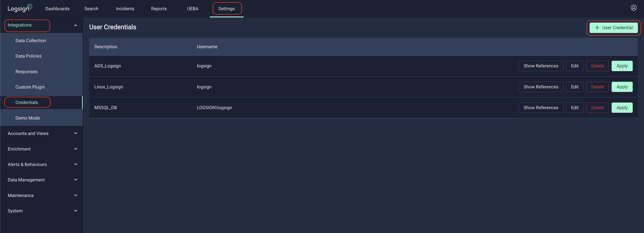Show References for Linux_Logsign
This screenshot has height=233, width=644.
pos(541,87)
